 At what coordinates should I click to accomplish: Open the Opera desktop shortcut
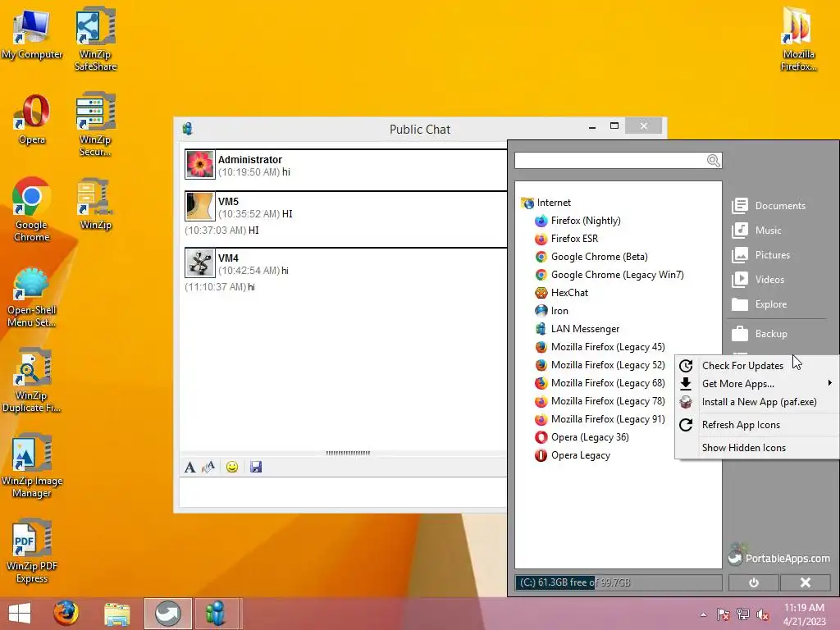pos(32,119)
